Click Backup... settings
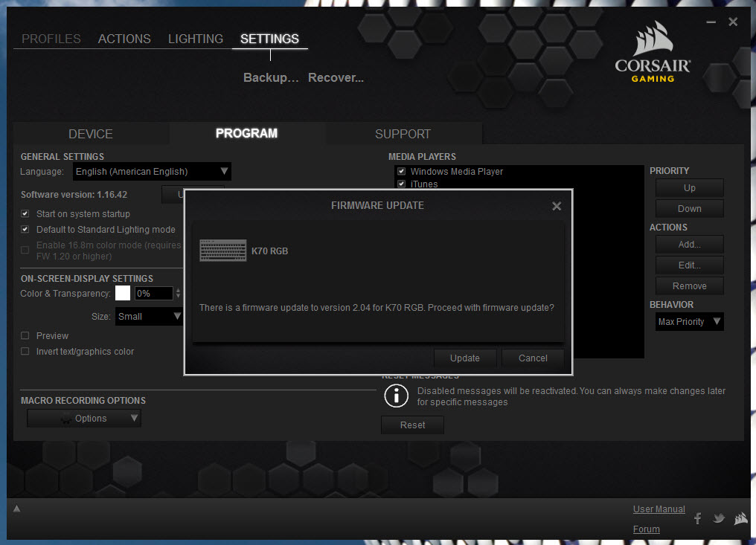The image size is (756, 545). (x=271, y=77)
